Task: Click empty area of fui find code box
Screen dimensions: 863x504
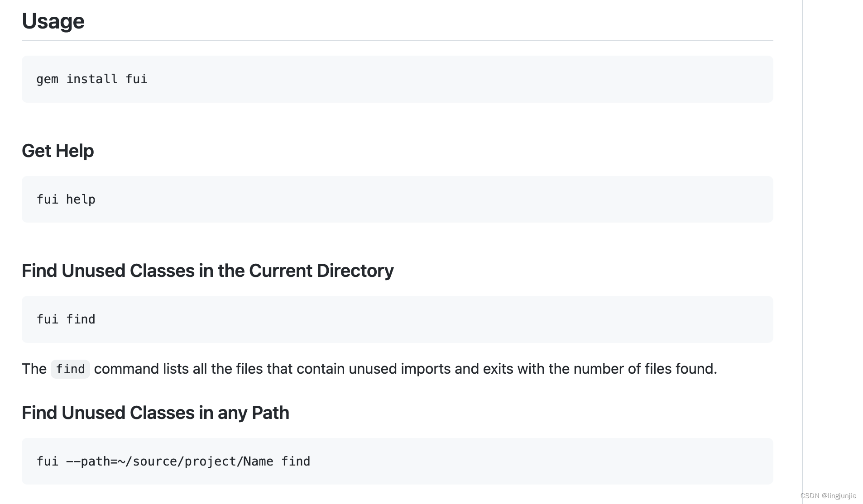Action: pyautogui.click(x=453, y=319)
